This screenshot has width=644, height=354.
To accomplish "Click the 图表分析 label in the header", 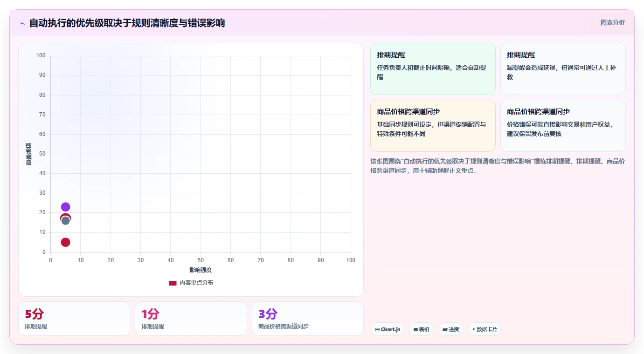I will click(612, 22).
